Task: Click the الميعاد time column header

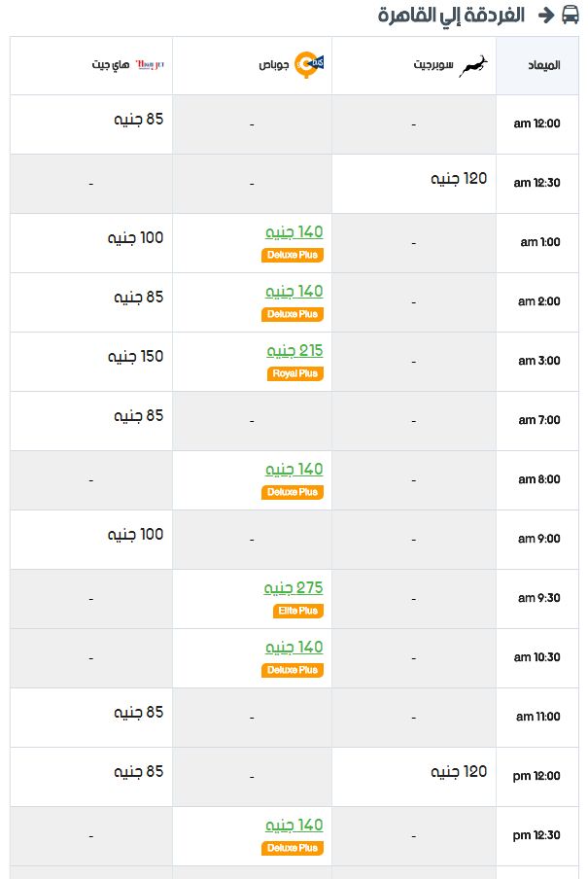Action: pos(537,65)
